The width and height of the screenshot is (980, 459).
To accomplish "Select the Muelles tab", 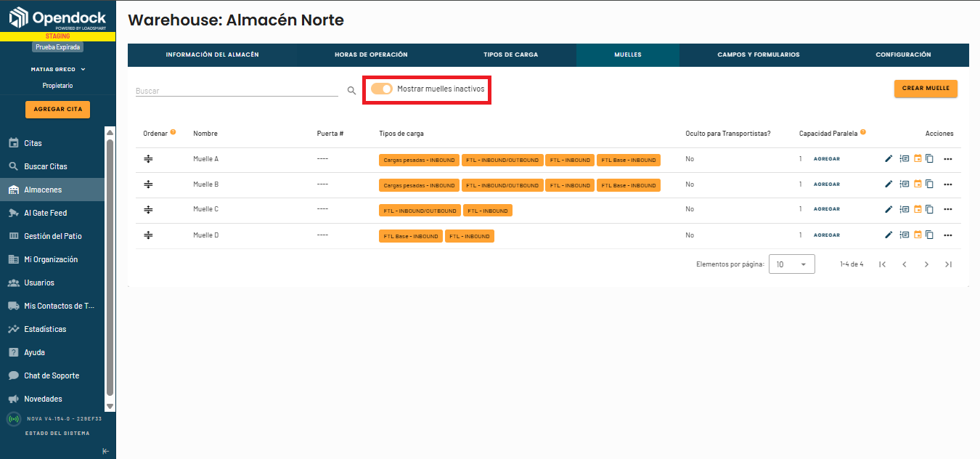I will pyautogui.click(x=628, y=54).
